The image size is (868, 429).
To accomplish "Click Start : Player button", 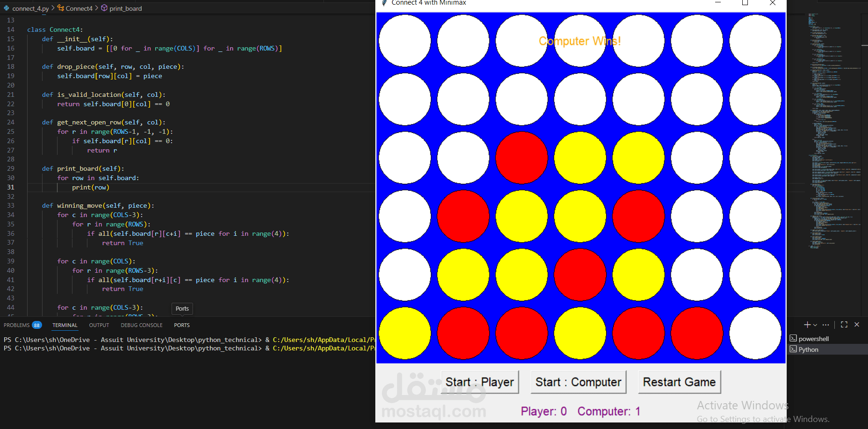I will click(x=480, y=382).
